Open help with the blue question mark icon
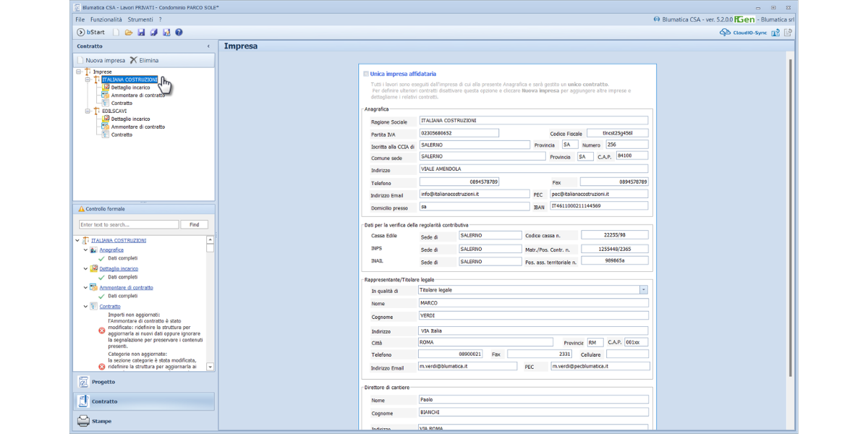 (179, 33)
